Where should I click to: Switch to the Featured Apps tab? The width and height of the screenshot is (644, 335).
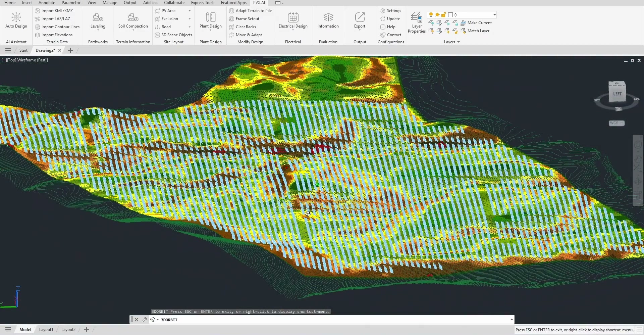pos(234,3)
